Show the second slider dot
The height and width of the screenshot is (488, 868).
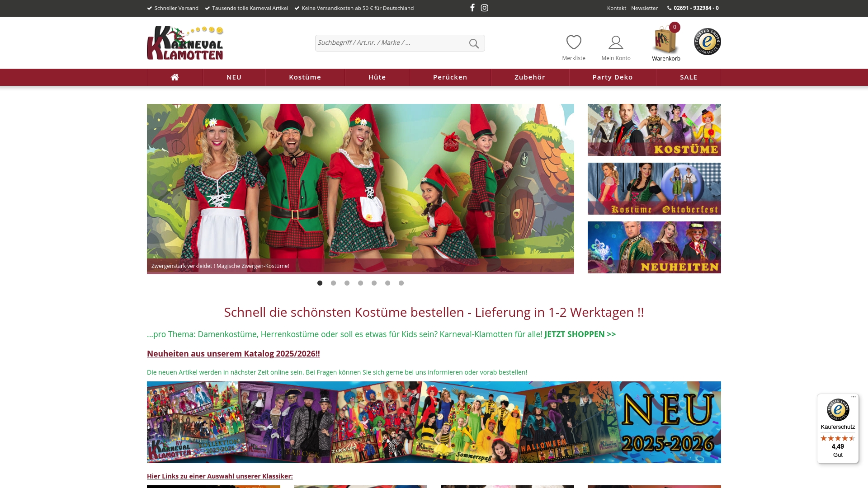[334, 283]
